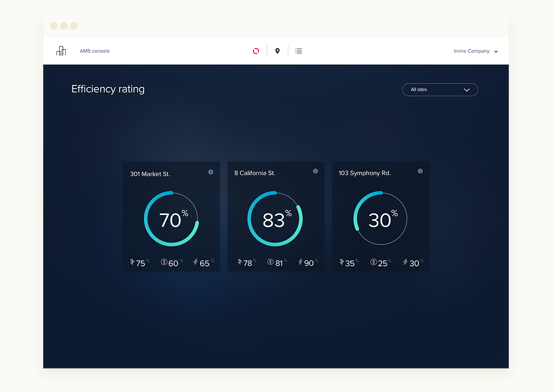The height and width of the screenshot is (392, 553).
Task: Open the All sites dropdown
Action: (x=440, y=90)
